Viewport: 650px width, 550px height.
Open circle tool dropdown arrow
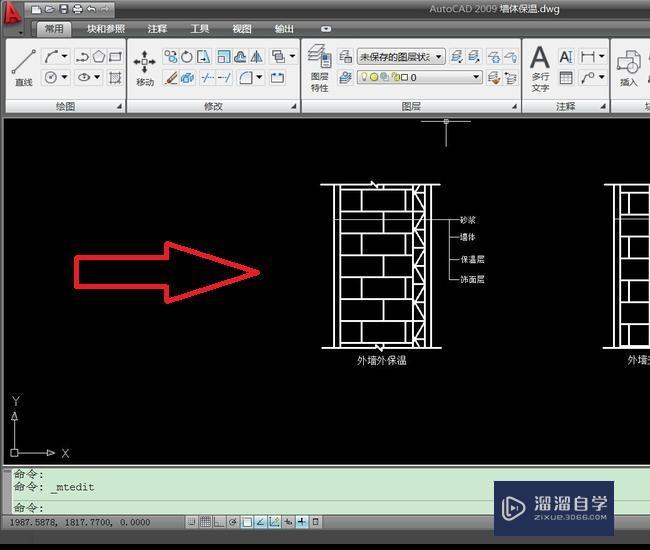point(65,77)
